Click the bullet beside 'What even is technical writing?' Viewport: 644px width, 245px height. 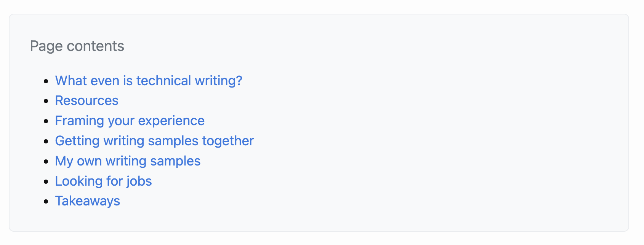point(46,81)
